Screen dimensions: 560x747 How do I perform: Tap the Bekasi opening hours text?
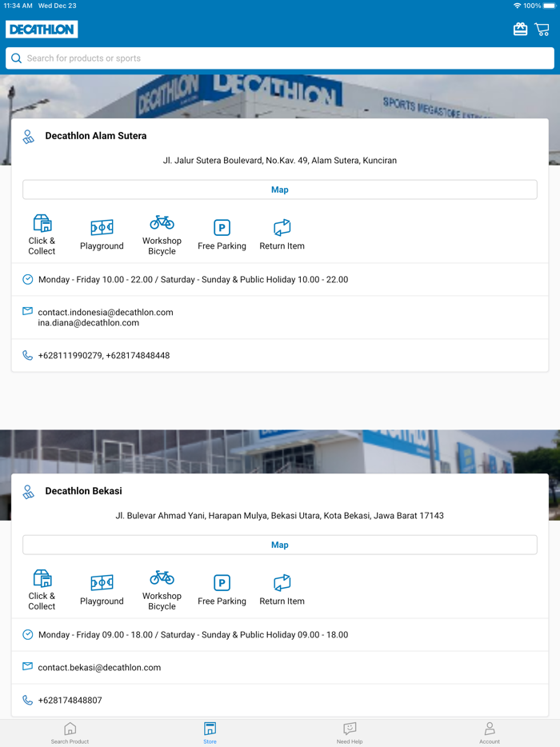pos(193,635)
